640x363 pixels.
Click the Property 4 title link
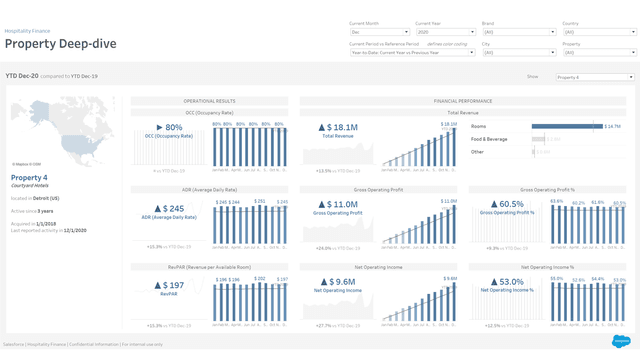[29, 178]
